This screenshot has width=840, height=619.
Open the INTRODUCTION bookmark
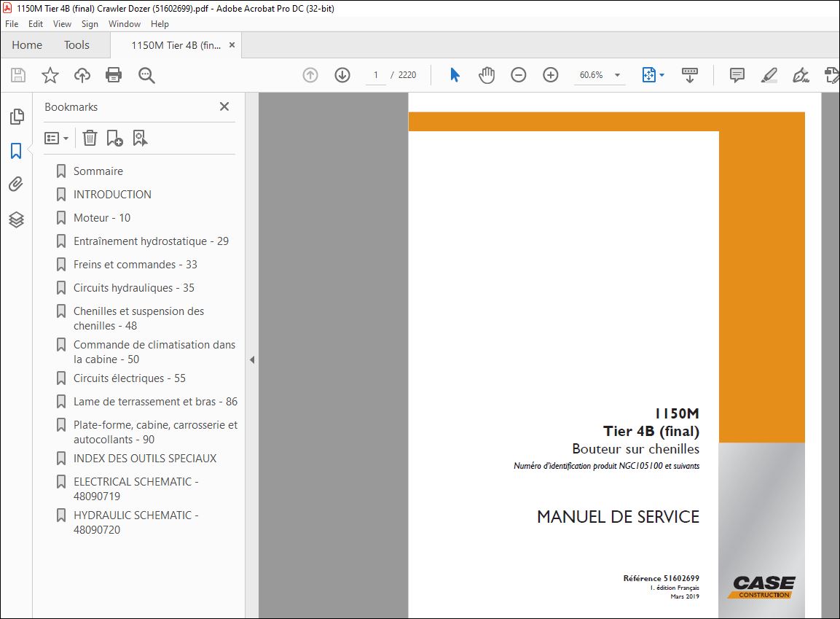pos(112,195)
